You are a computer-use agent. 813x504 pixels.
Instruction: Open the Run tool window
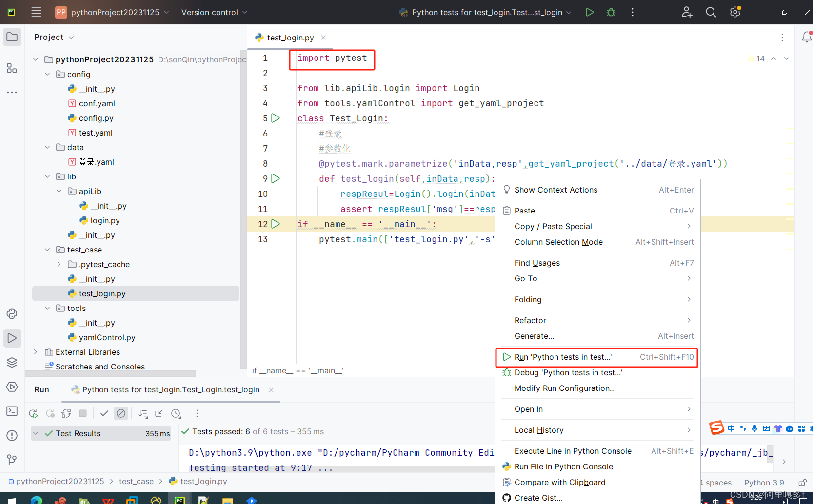pyautogui.click(x=12, y=338)
